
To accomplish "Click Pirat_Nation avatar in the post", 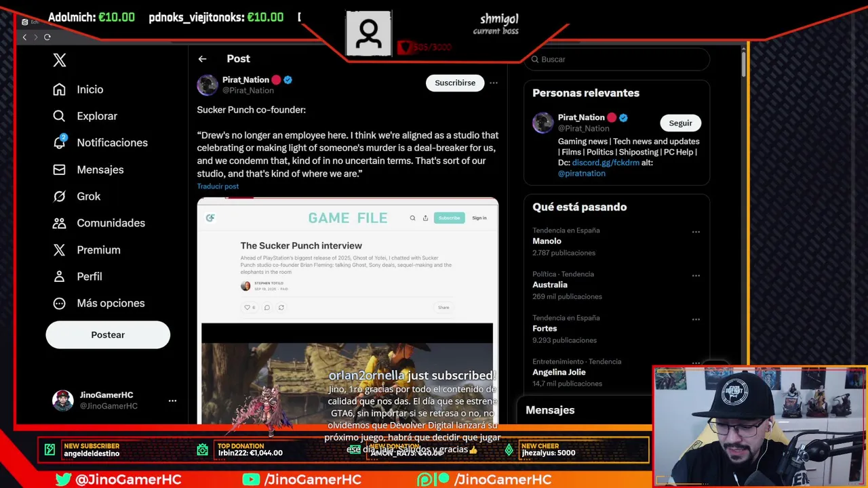I will [x=208, y=85].
